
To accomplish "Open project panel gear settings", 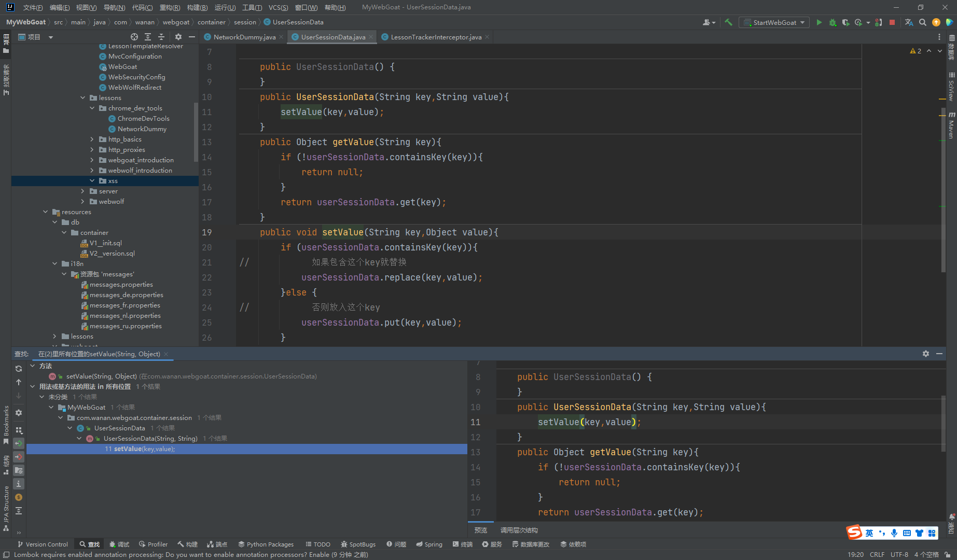I will (x=178, y=37).
